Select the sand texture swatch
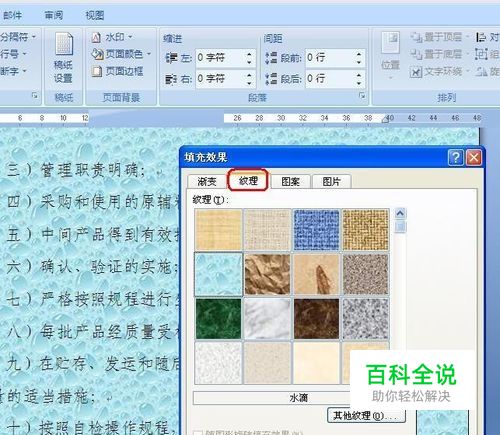This screenshot has height=435, width=500. pyautogui.click(x=366, y=274)
